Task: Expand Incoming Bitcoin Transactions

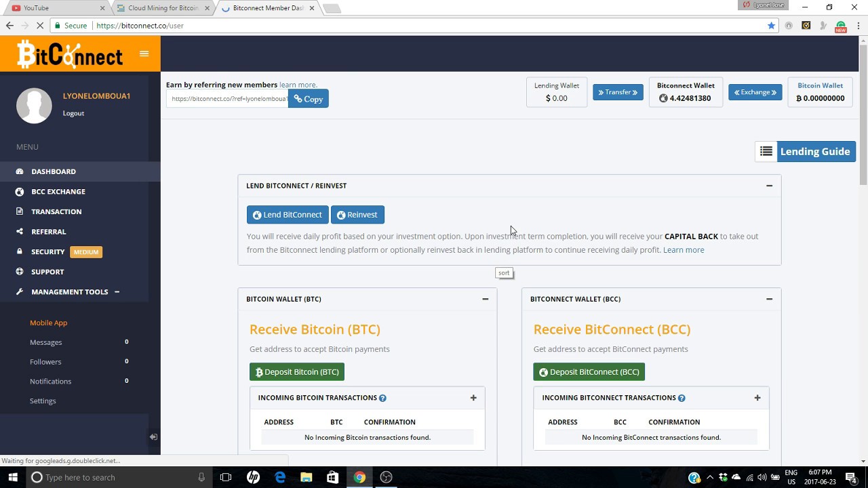Action: (473, 398)
